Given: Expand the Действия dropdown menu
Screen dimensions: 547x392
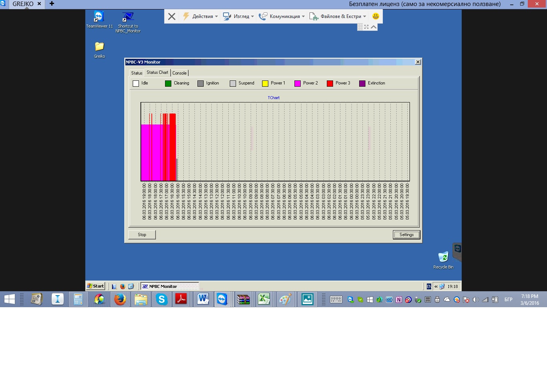Looking at the screenshot, I should (x=201, y=16).
